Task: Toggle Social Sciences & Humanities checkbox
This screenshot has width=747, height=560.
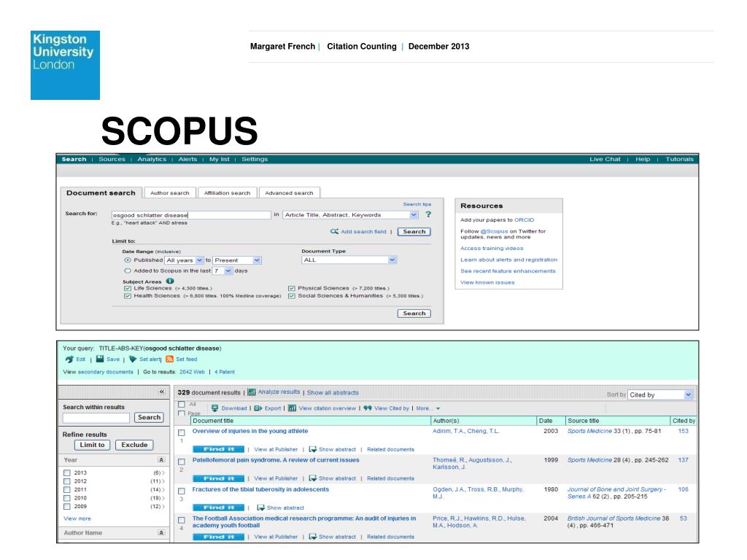Action: (x=292, y=296)
